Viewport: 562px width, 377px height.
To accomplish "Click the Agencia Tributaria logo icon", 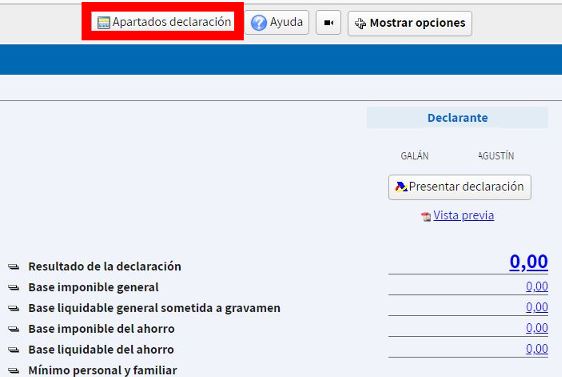I will [401, 187].
